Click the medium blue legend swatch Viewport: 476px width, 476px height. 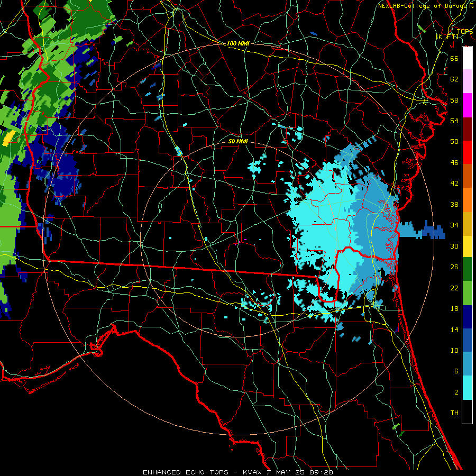[467, 340]
